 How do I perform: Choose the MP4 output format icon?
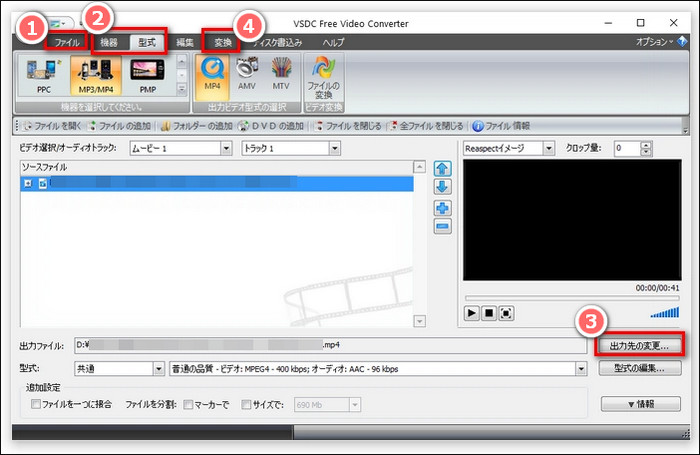[212, 77]
